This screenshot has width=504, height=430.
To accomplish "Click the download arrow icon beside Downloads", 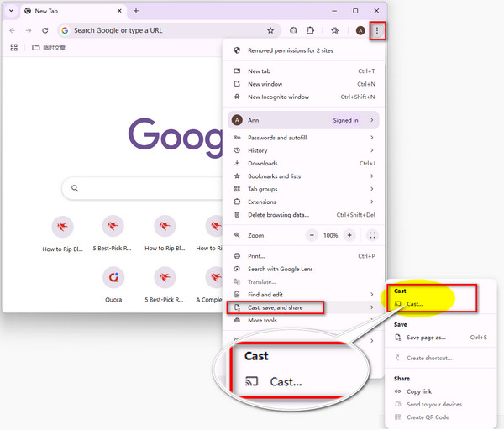I will 237,163.
